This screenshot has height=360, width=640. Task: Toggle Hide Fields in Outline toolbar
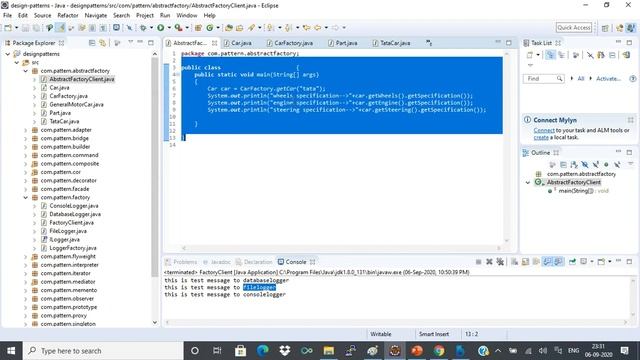point(585,164)
